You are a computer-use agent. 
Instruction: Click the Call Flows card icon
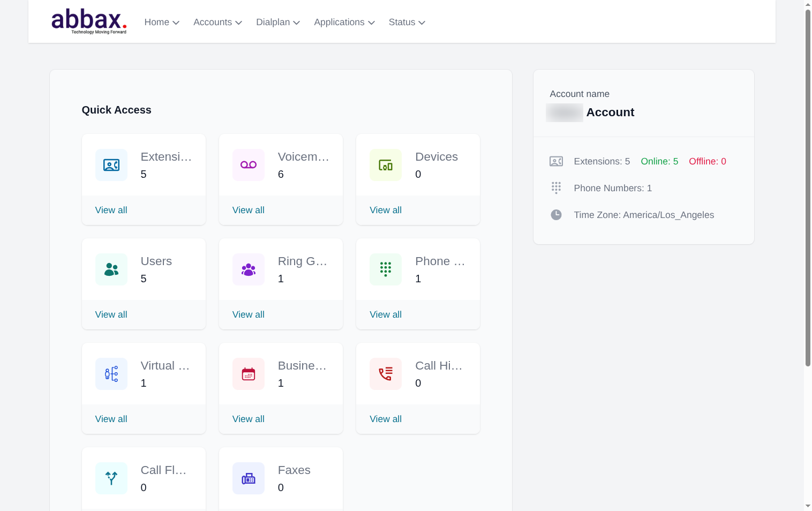[x=111, y=478]
